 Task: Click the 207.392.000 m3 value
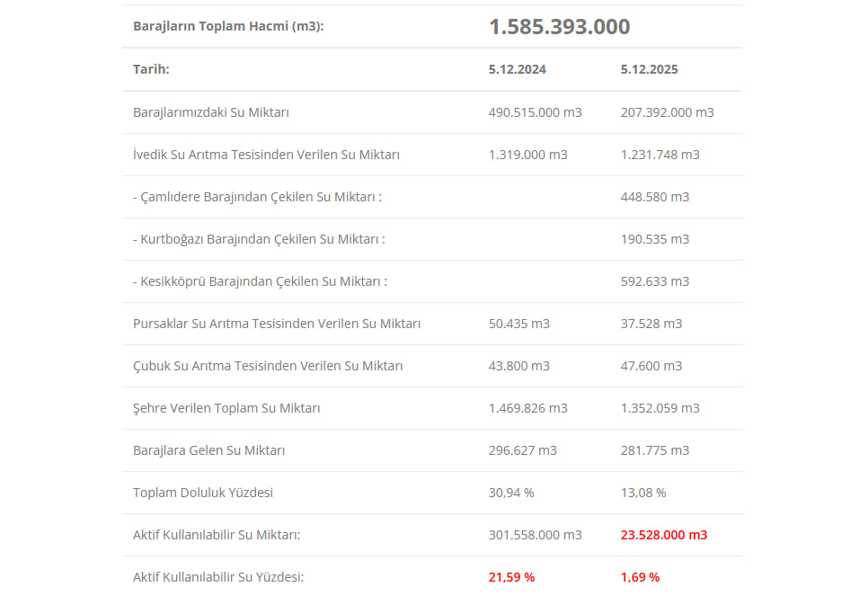[667, 112]
